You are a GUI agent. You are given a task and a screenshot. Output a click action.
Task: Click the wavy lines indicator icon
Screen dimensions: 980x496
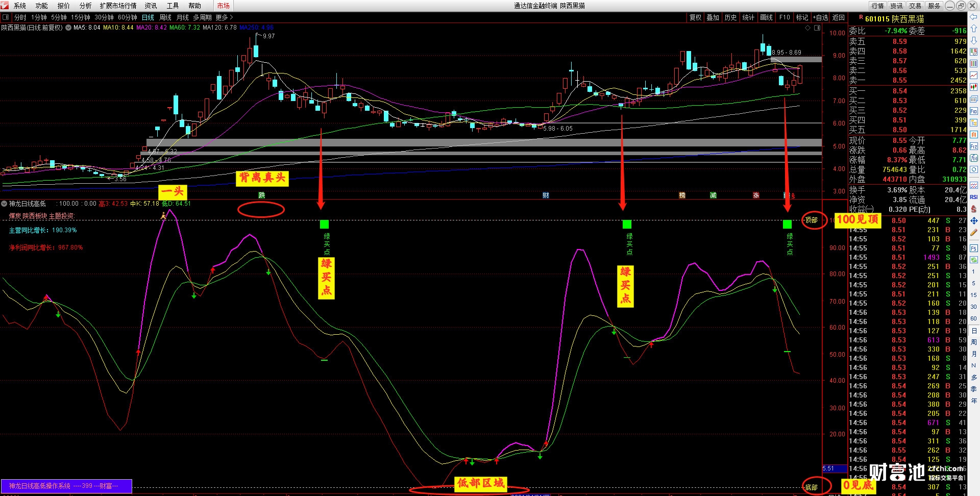(974, 185)
